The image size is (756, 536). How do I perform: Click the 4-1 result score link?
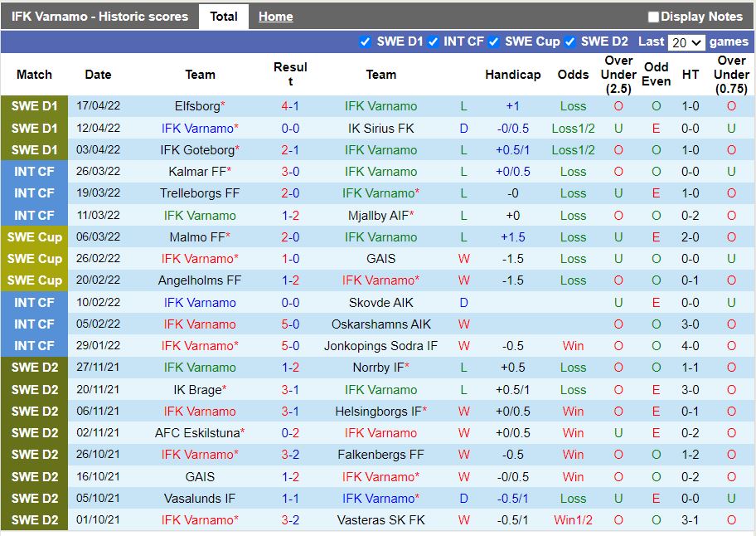(x=290, y=106)
